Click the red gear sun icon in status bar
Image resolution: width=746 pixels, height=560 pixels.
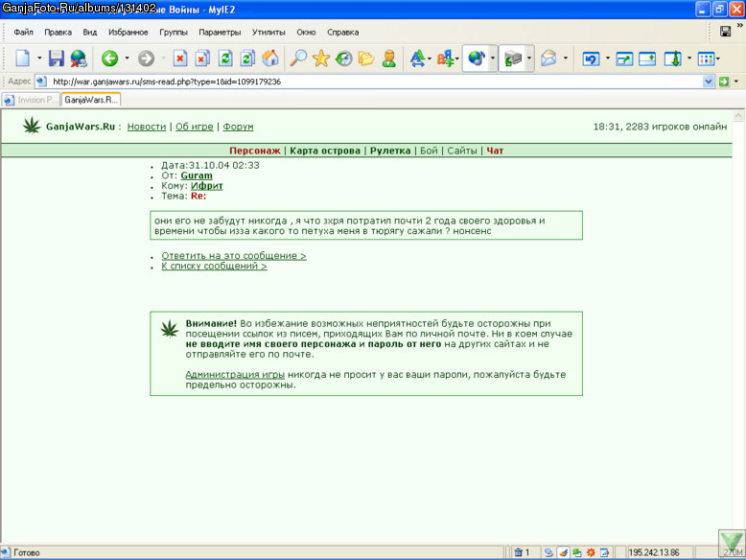pyautogui.click(x=591, y=552)
